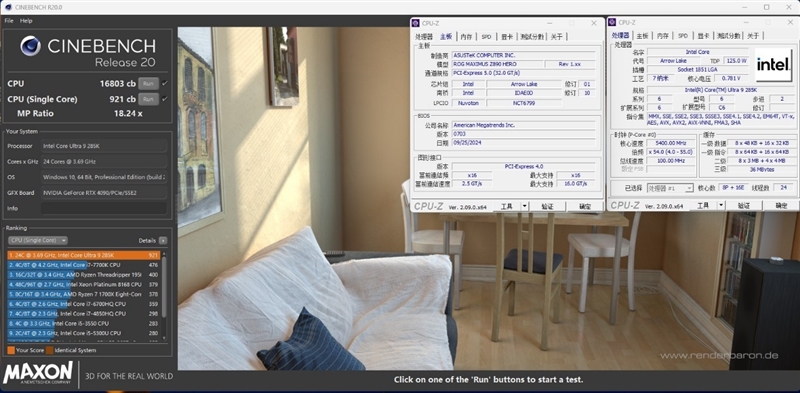Close the left CPU-Z window
Viewport: 800px width, 393px height.
[x=594, y=23]
